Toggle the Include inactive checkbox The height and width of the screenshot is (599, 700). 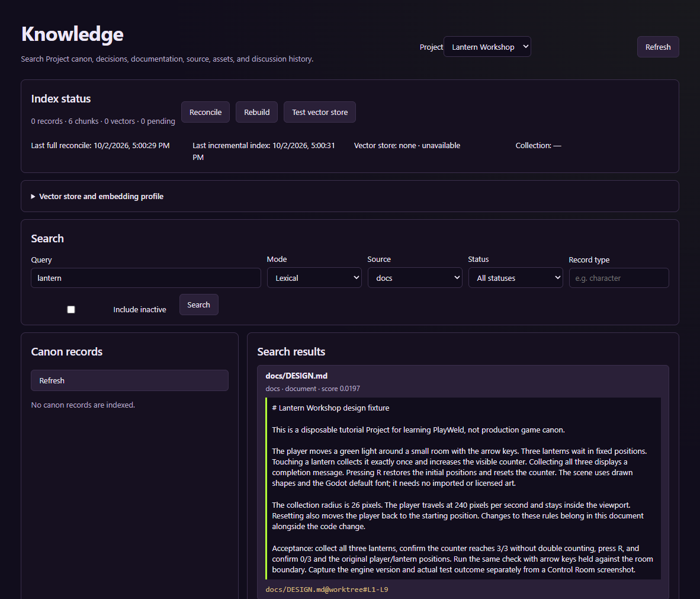click(x=71, y=309)
